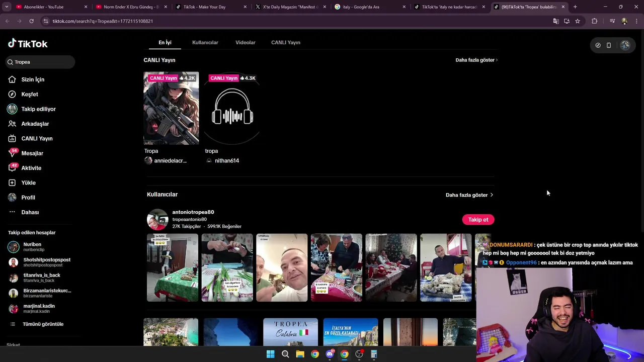Viewport: 644px width, 362px height.
Task: Switch to TikTok - Make Your Day tab
Action: pyautogui.click(x=211, y=7)
